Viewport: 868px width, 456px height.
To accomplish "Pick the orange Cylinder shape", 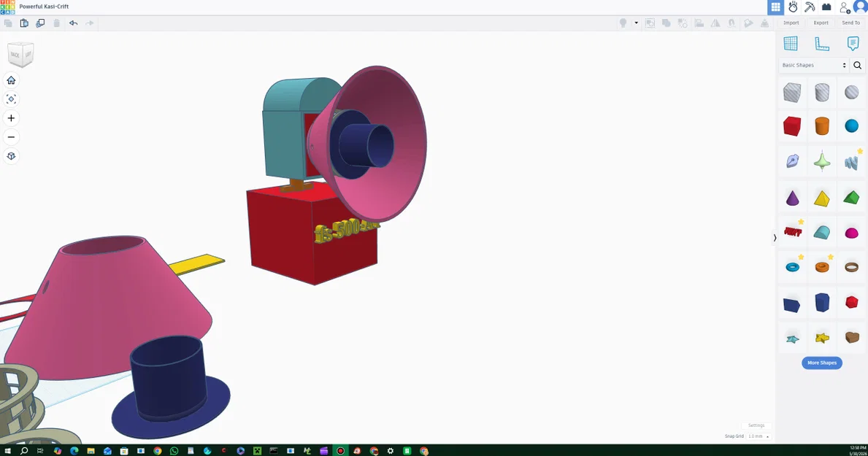I will click(x=822, y=126).
